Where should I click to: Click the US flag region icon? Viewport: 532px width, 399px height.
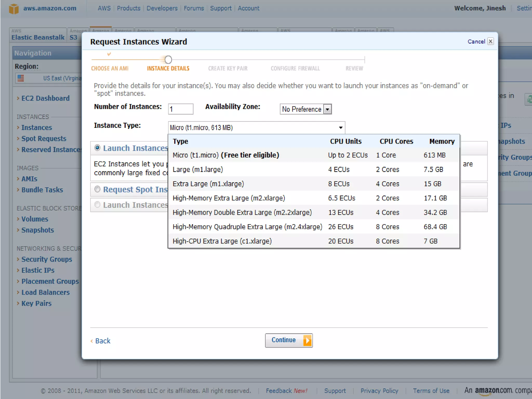(21, 78)
